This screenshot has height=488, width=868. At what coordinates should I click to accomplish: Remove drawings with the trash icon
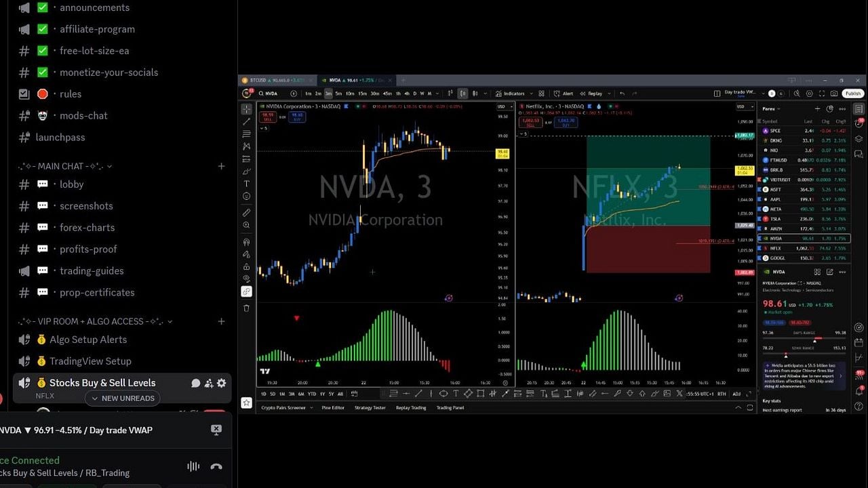(x=246, y=308)
